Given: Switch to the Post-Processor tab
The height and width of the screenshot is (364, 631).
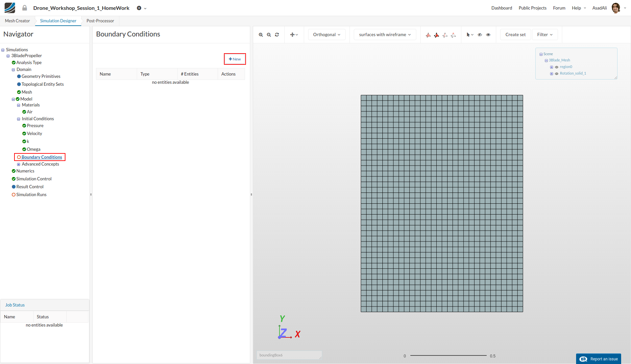Looking at the screenshot, I should tap(100, 21).
